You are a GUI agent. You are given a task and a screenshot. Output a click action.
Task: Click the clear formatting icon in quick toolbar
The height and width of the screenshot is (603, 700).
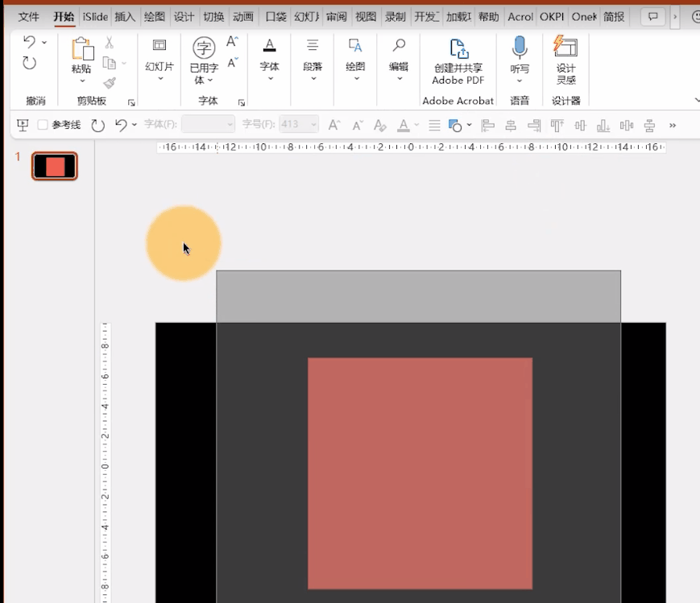coord(380,126)
